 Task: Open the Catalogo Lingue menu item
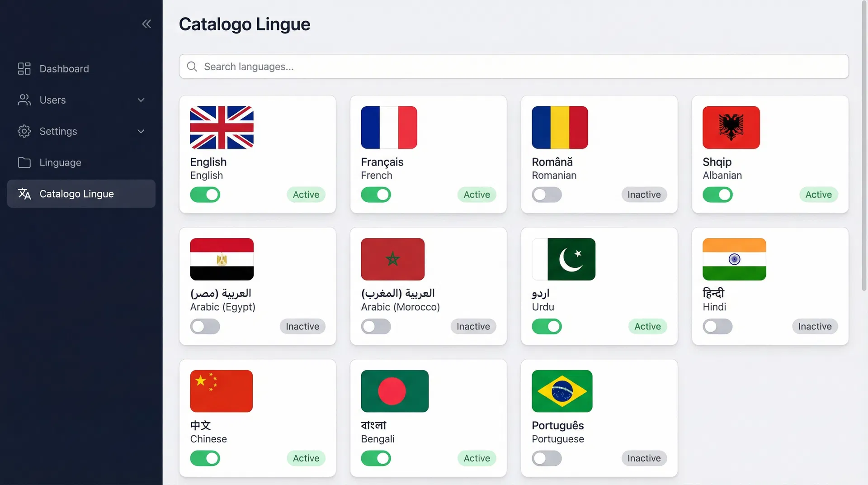(76, 194)
